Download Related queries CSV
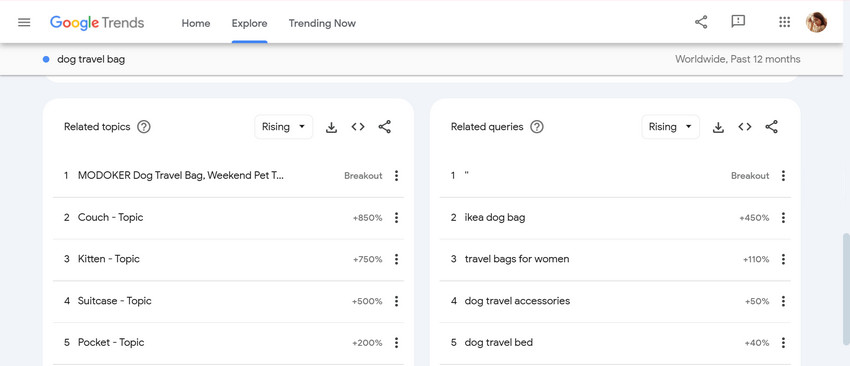This screenshot has height=366, width=850. pyautogui.click(x=718, y=127)
